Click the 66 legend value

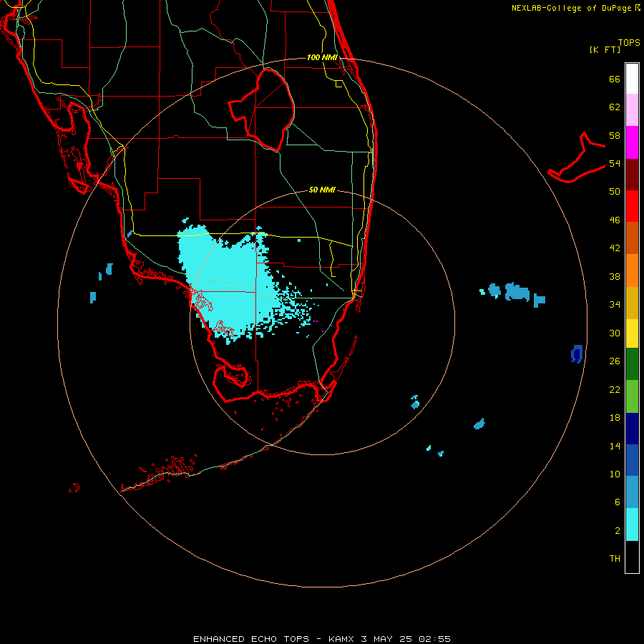[615, 79]
